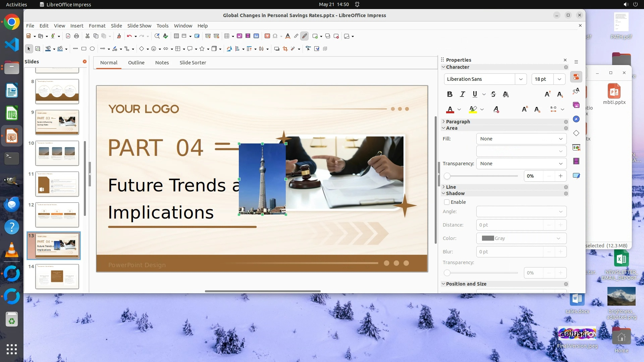Click the Crop Image tool

click(x=285, y=49)
